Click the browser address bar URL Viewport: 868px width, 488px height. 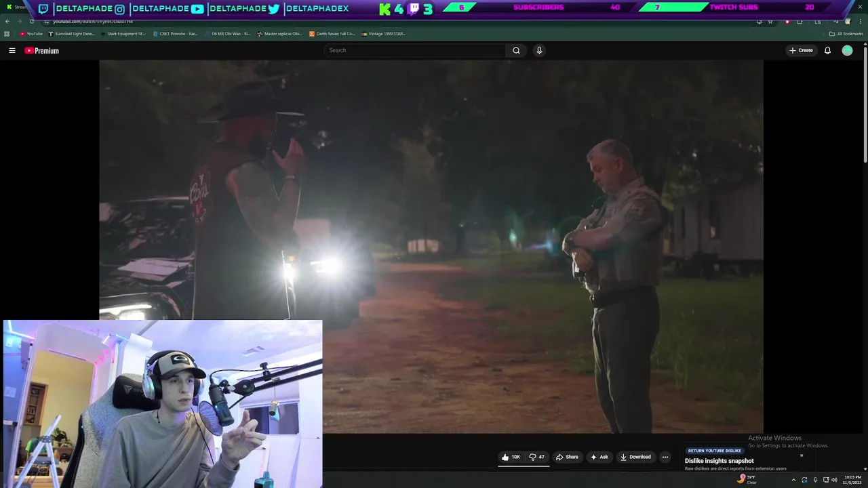[92, 22]
